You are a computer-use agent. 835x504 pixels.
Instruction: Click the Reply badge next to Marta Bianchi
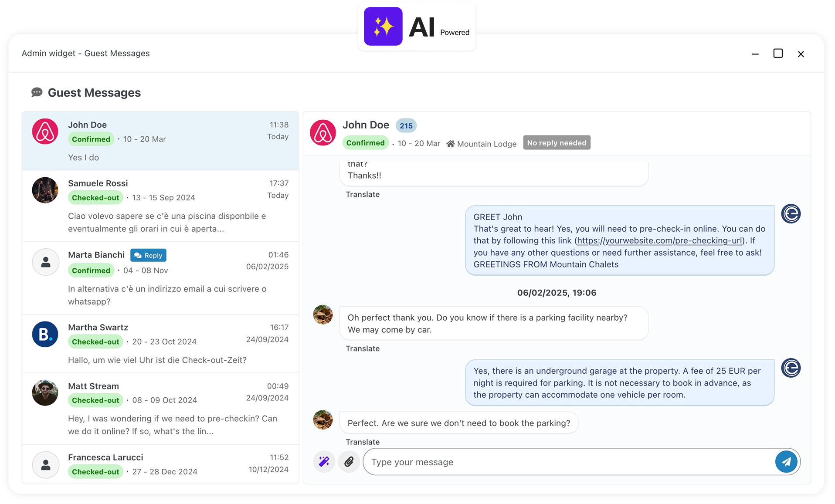pyautogui.click(x=148, y=255)
